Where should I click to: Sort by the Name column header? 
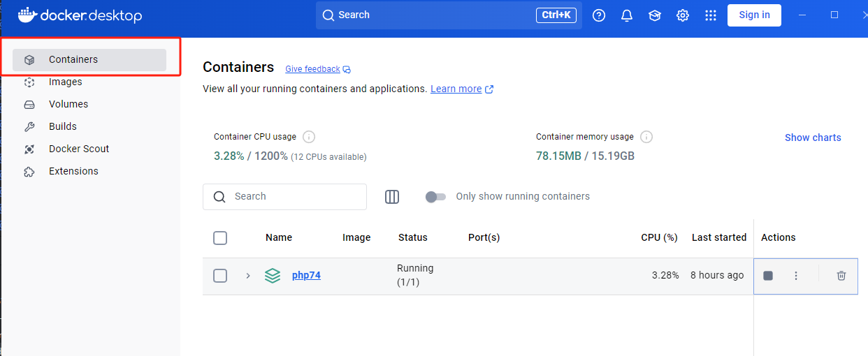coord(279,238)
